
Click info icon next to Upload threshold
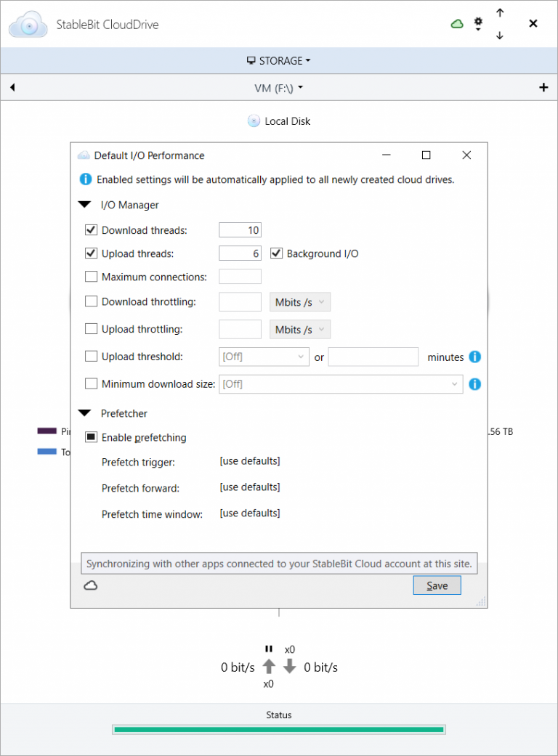474,357
